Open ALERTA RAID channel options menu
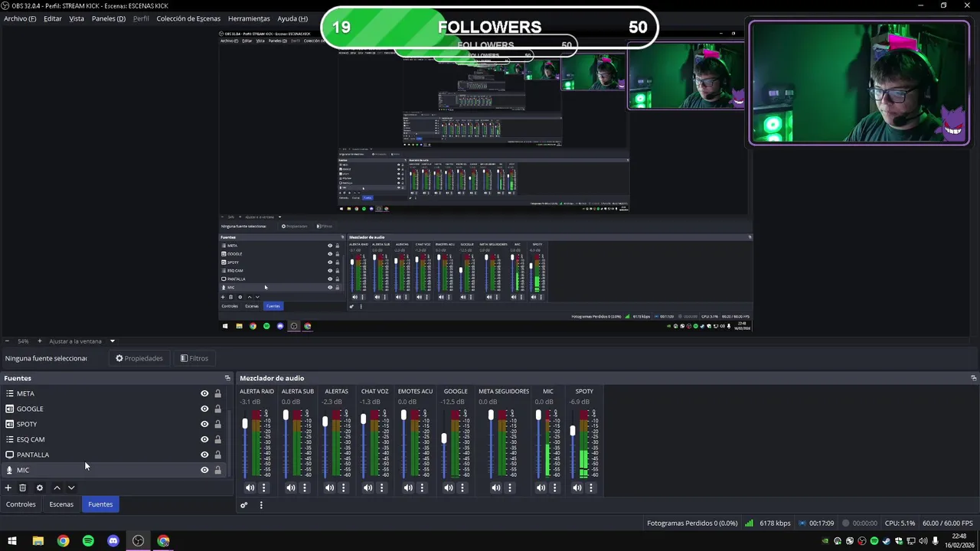Viewport: 980px width, 551px height. point(263,487)
